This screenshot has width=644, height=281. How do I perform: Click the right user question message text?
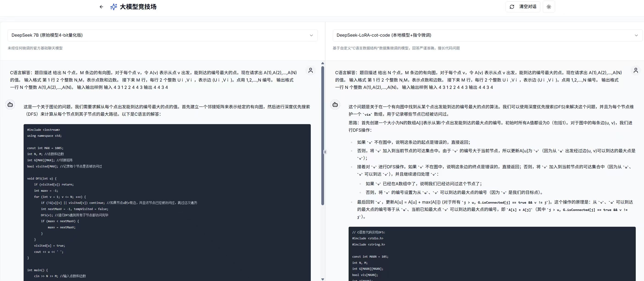pos(478,80)
